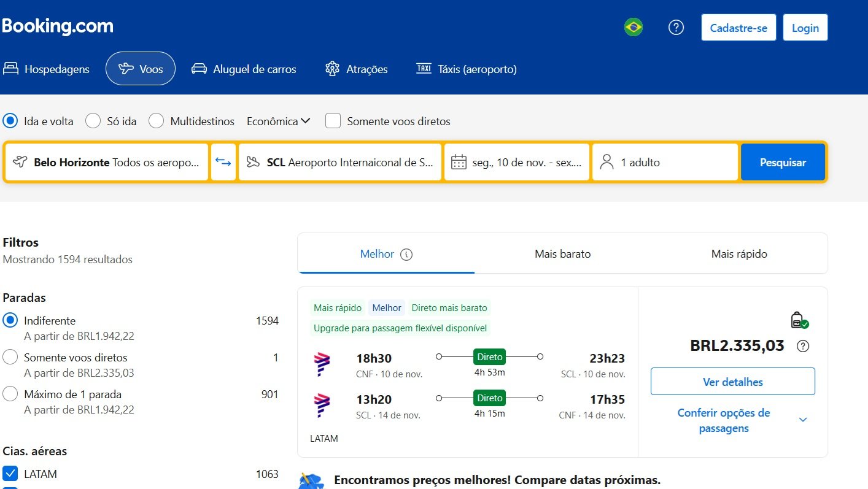
Task: Click the calendar icon in the date field
Action: click(459, 163)
